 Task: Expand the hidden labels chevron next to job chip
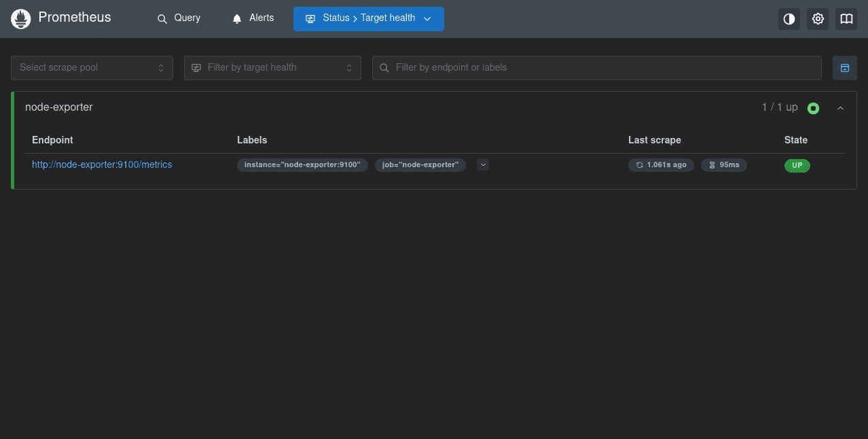coord(482,164)
